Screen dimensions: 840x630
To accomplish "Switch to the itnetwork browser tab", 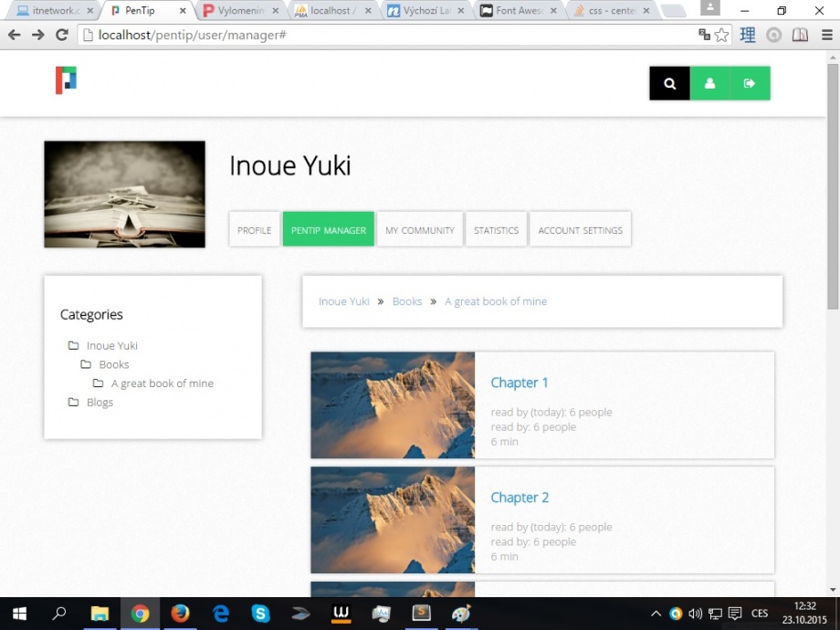I will [51, 10].
